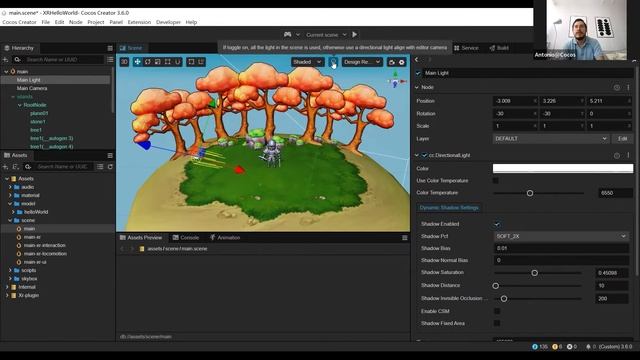Viewport: 640px width, 360px height.
Task: Adjust the Color Temperature slider
Action: click(538, 193)
